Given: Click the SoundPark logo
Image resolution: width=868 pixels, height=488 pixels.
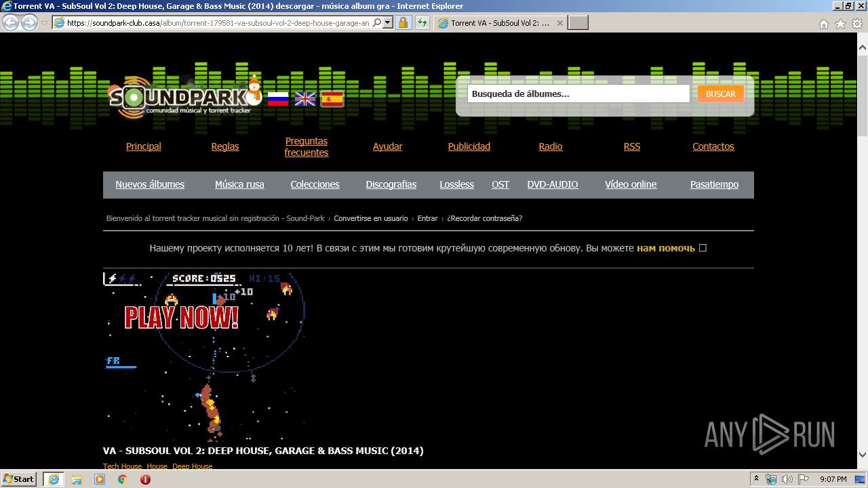Looking at the screenshot, I should click(x=185, y=98).
